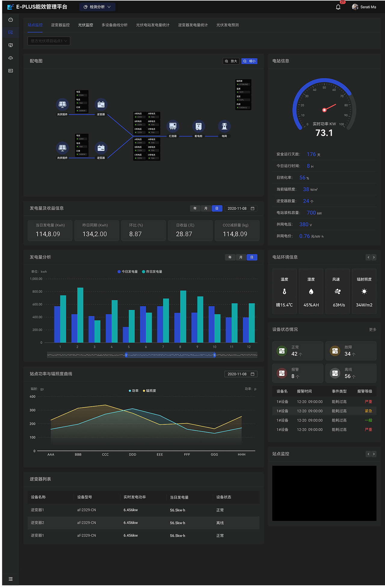Click the upper 光伏组件 solar panel icon
The width and height of the screenshot is (385, 588).
62,104
